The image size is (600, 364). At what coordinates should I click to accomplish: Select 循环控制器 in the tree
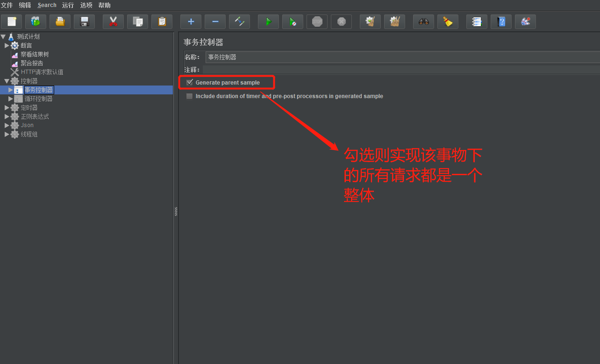[x=38, y=99]
